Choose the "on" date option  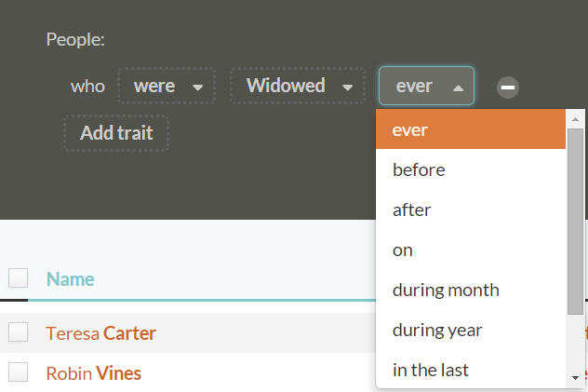pos(470,250)
